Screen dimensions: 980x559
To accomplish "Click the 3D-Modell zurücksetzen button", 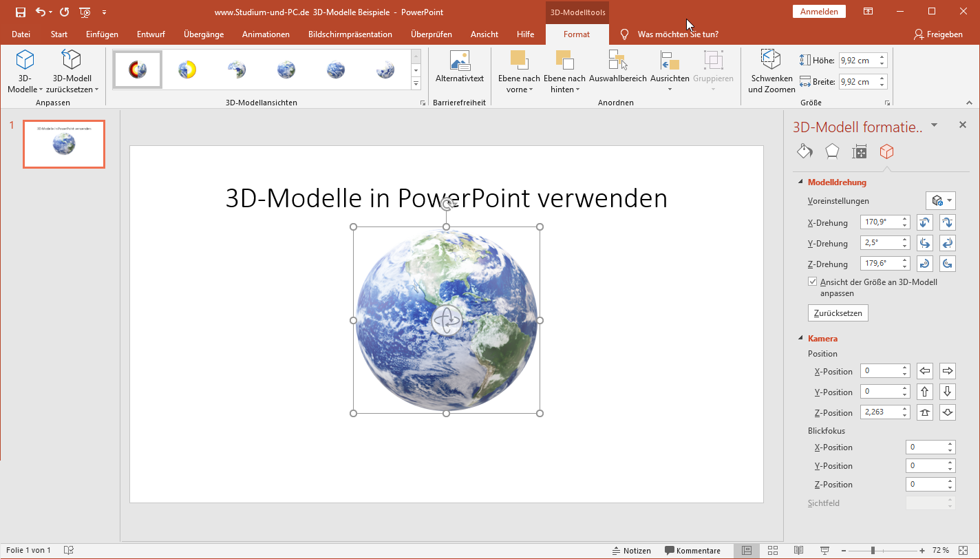I will coord(72,71).
